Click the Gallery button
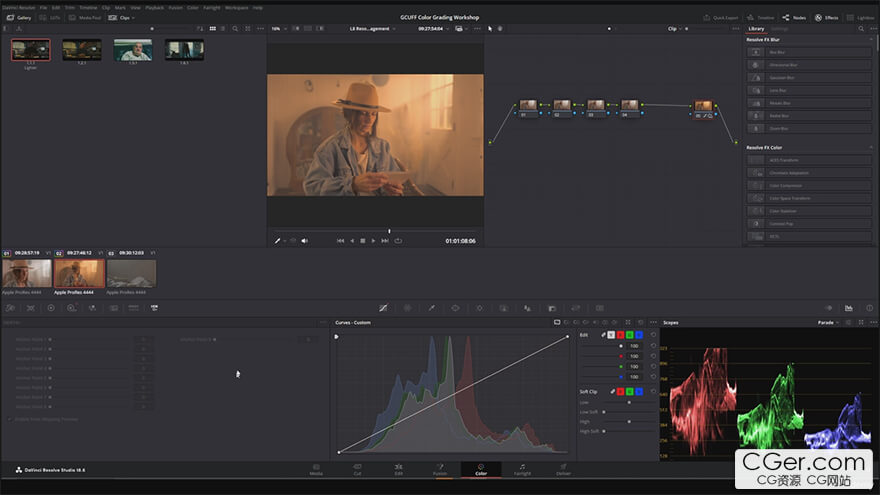Image resolution: width=880 pixels, height=495 pixels. 19,18
